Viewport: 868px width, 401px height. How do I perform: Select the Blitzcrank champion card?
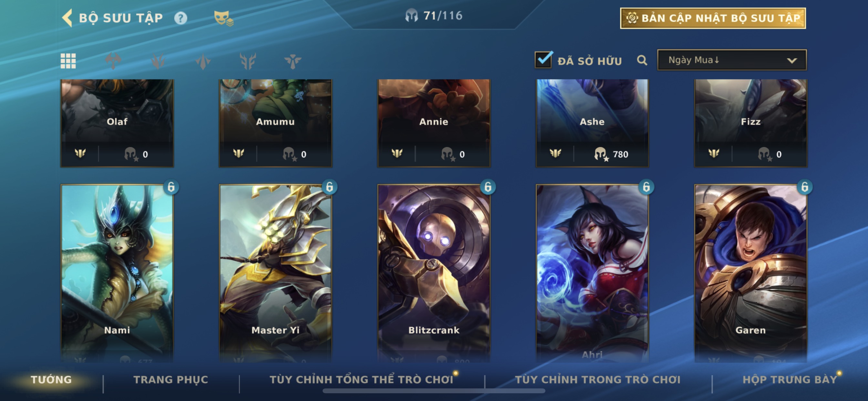tap(434, 273)
